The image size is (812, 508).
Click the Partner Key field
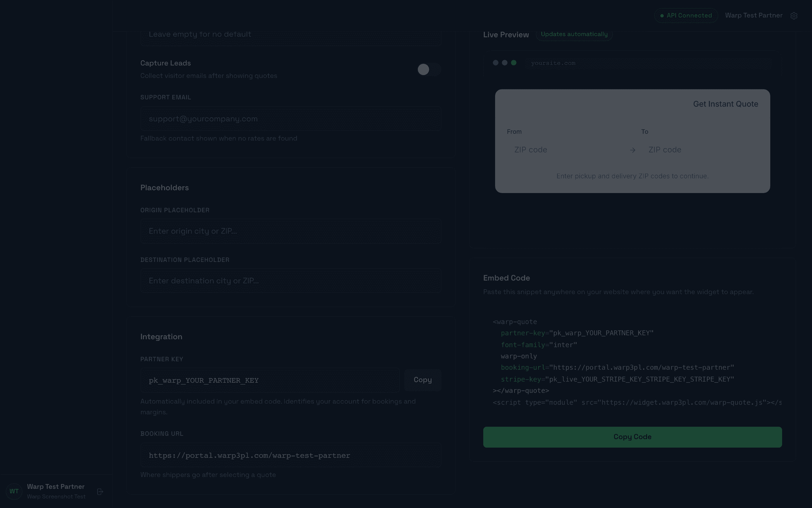[x=270, y=380]
